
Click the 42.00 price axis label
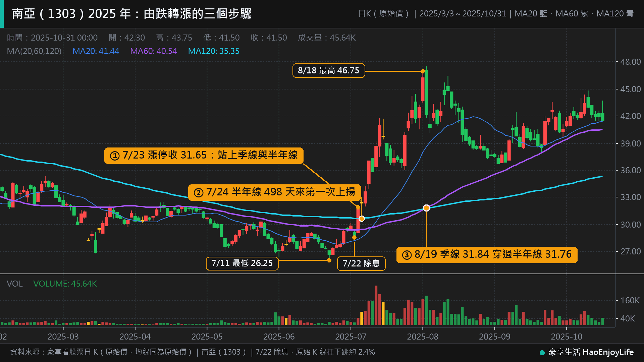coord(630,116)
